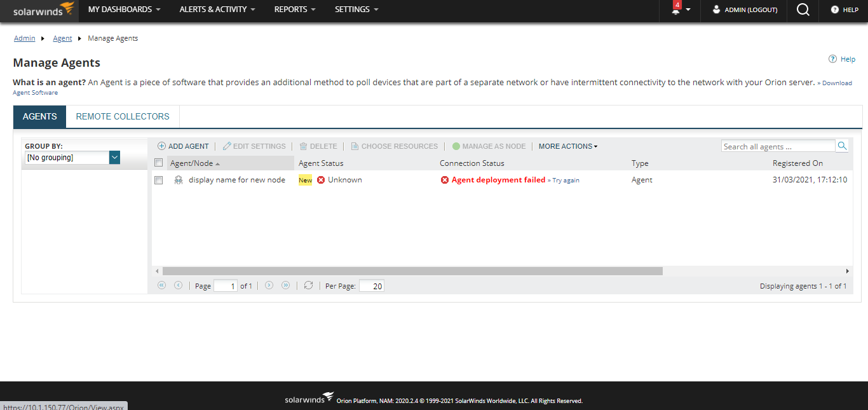This screenshot has height=410, width=868.
Task: Click the Agent breadcrumb link
Action: pos(62,38)
